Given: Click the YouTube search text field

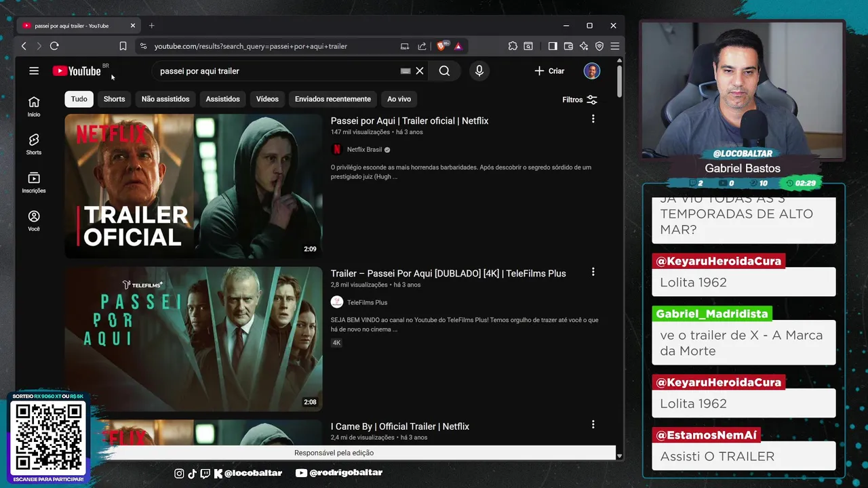Looking at the screenshot, I should [278, 70].
